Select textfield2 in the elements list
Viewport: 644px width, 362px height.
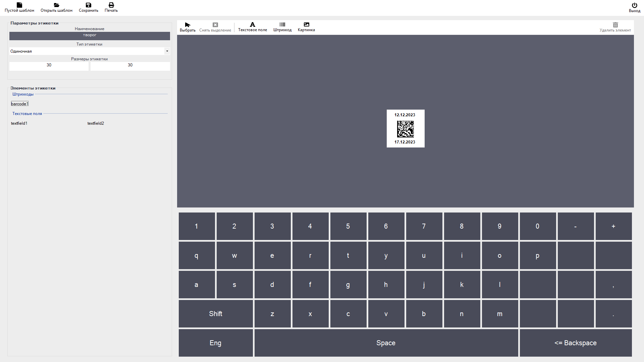[x=96, y=123]
